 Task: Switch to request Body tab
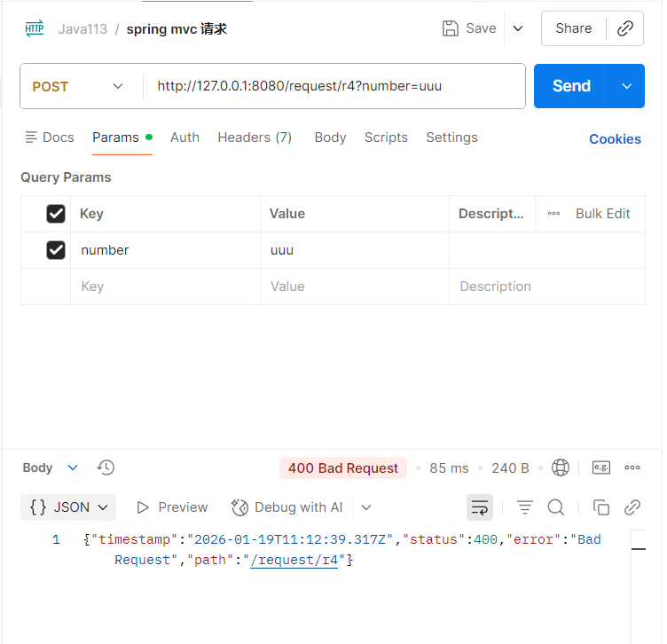pyautogui.click(x=330, y=137)
